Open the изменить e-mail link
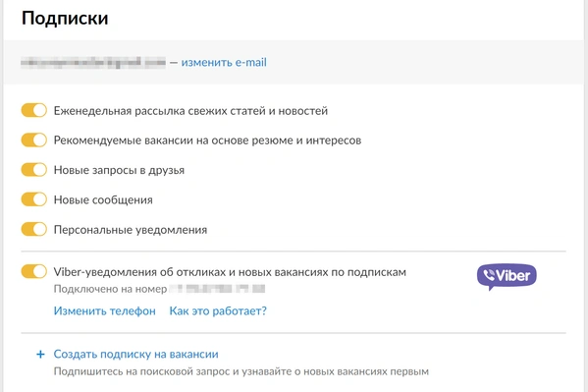The width and height of the screenshot is (588, 392). (224, 62)
